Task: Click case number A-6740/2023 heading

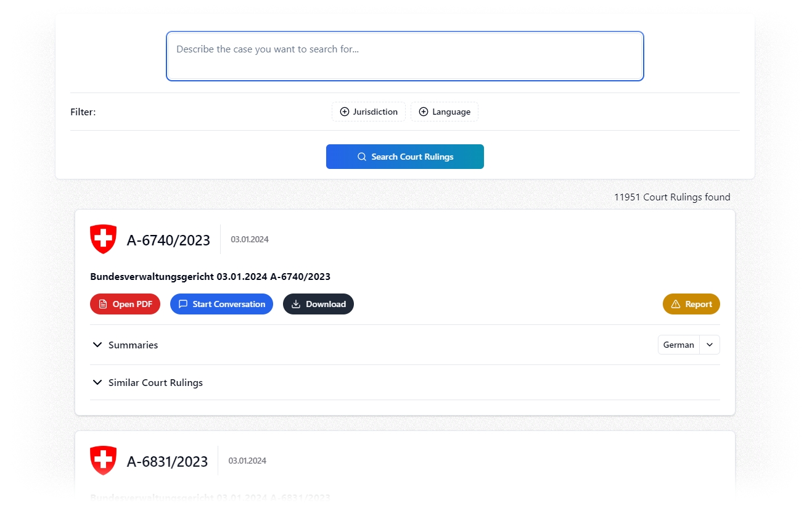Action: click(168, 240)
